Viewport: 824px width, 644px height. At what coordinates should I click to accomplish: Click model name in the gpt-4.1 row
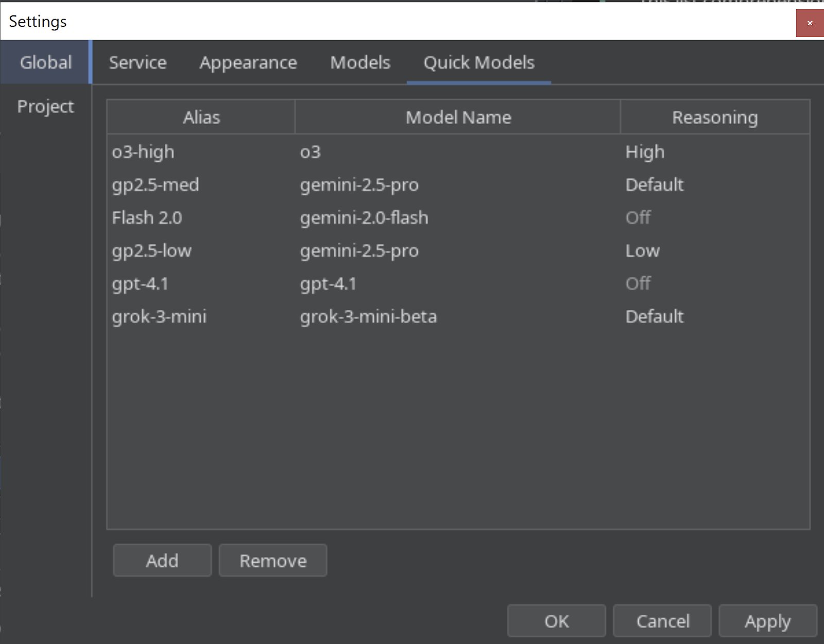458,284
